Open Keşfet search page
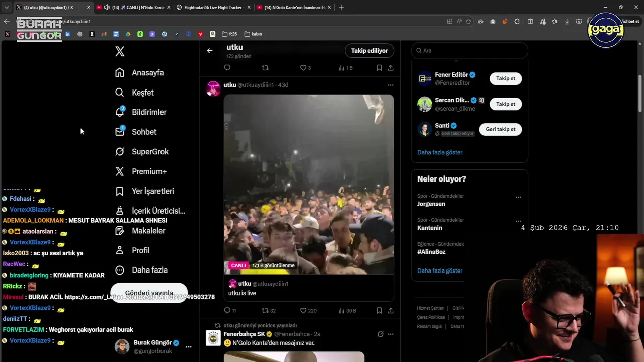644x362 pixels. click(134, 93)
